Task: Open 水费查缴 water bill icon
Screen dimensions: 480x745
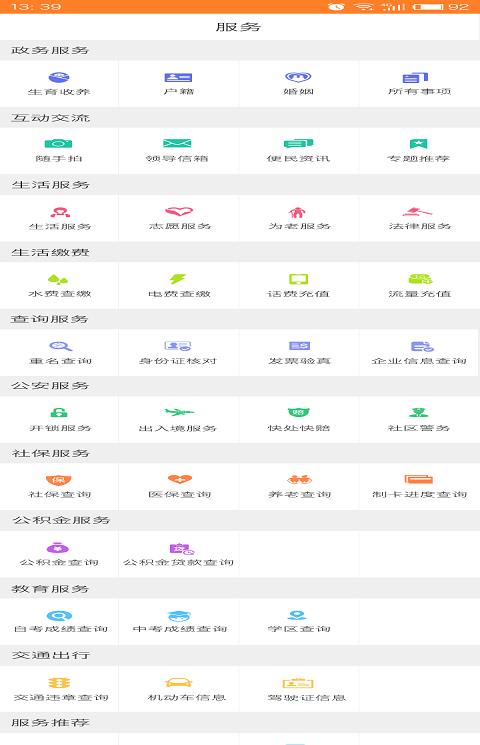Action: pos(58,279)
